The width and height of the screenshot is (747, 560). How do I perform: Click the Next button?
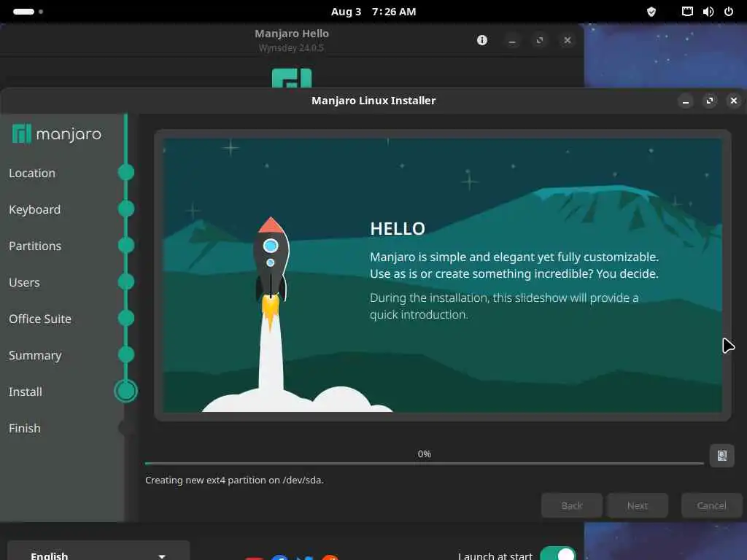(638, 506)
